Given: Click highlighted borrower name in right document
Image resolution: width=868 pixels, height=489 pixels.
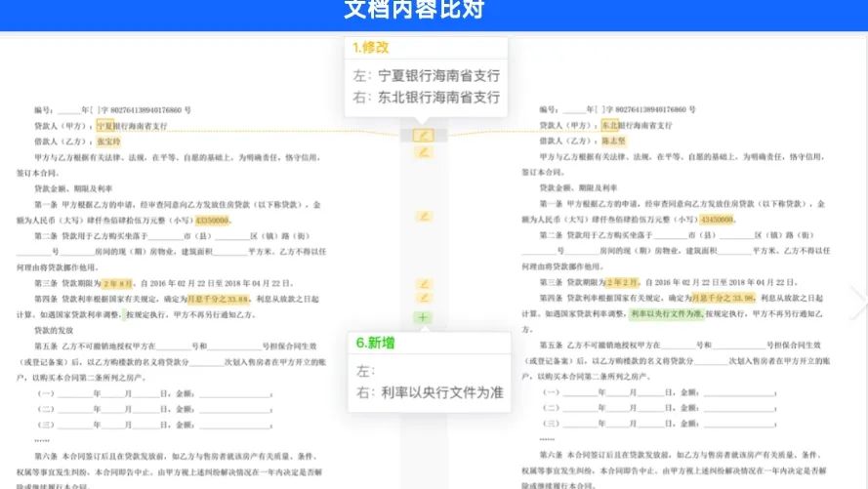Looking at the screenshot, I should click(x=613, y=142).
